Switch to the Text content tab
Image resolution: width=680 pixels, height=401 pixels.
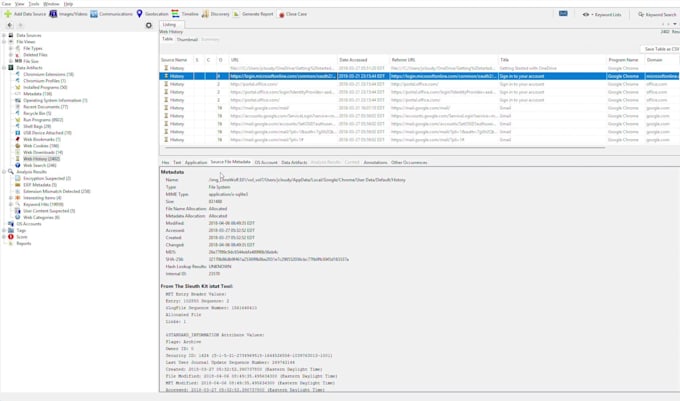point(177,162)
